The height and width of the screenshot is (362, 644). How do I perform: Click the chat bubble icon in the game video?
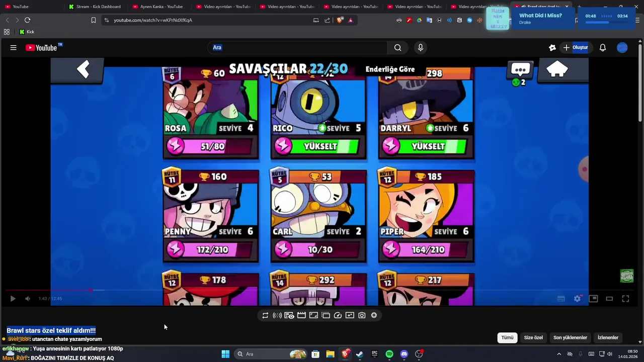[520, 69]
